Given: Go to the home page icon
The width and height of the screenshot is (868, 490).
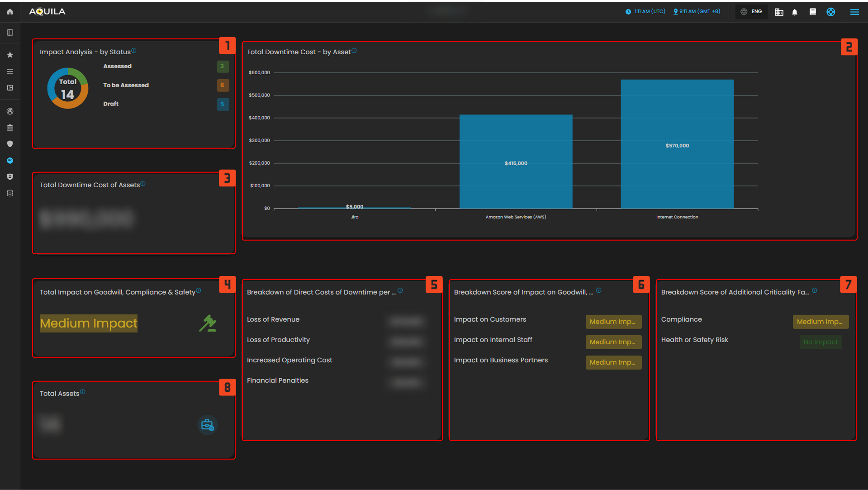Looking at the screenshot, I should (x=10, y=12).
